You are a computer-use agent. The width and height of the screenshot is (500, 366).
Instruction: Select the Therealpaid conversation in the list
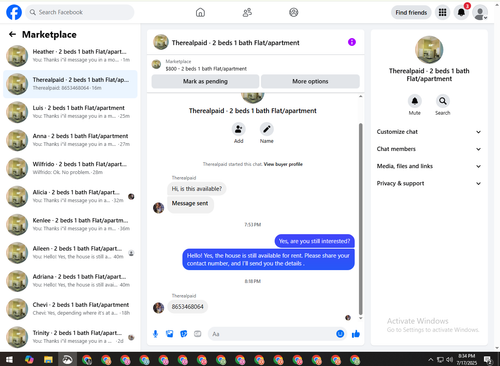pyautogui.click(x=70, y=84)
